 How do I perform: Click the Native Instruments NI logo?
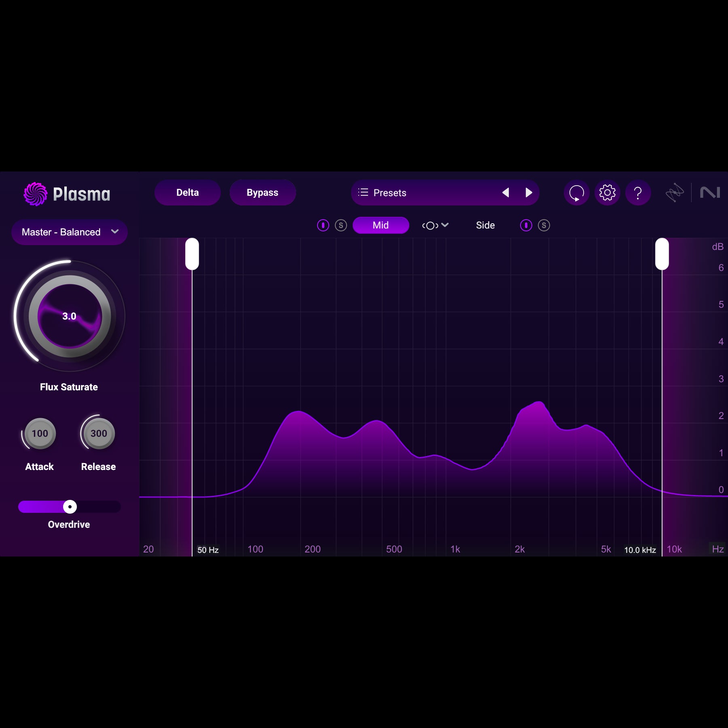710,193
